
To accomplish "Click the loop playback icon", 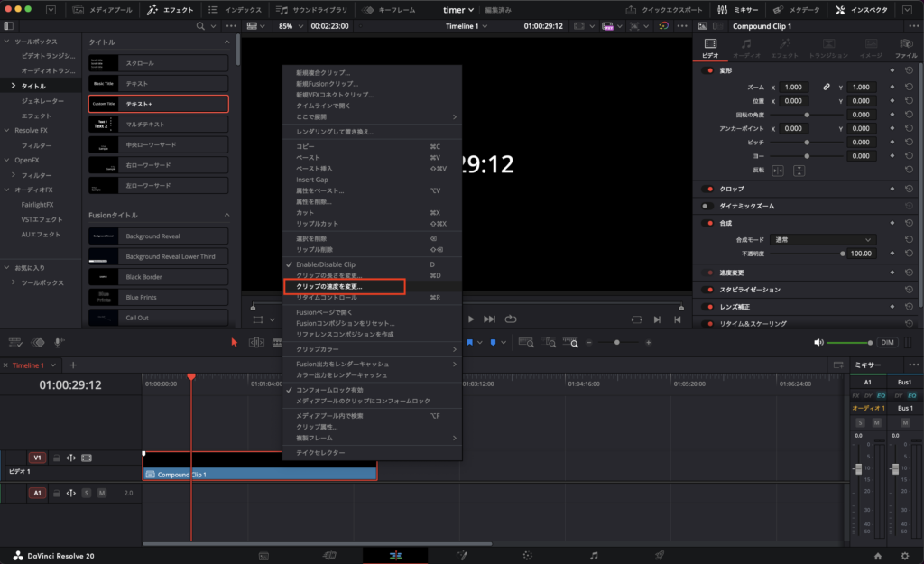I will [511, 319].
